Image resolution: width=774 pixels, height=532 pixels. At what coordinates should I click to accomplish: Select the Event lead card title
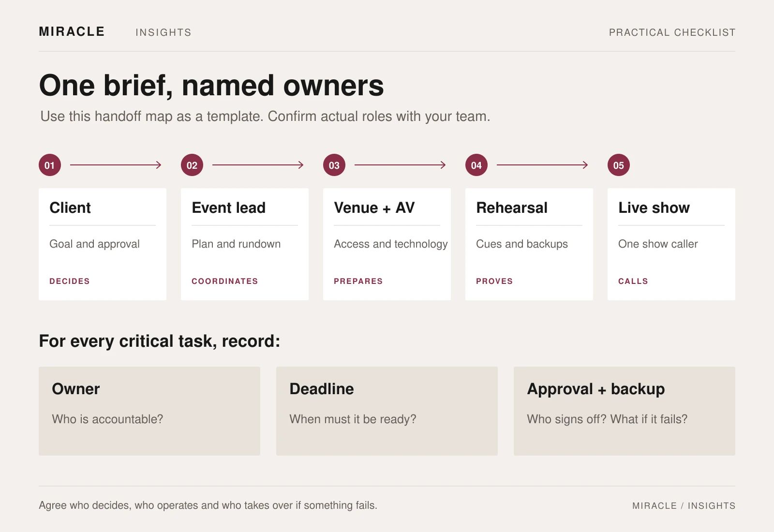(229, 208)
